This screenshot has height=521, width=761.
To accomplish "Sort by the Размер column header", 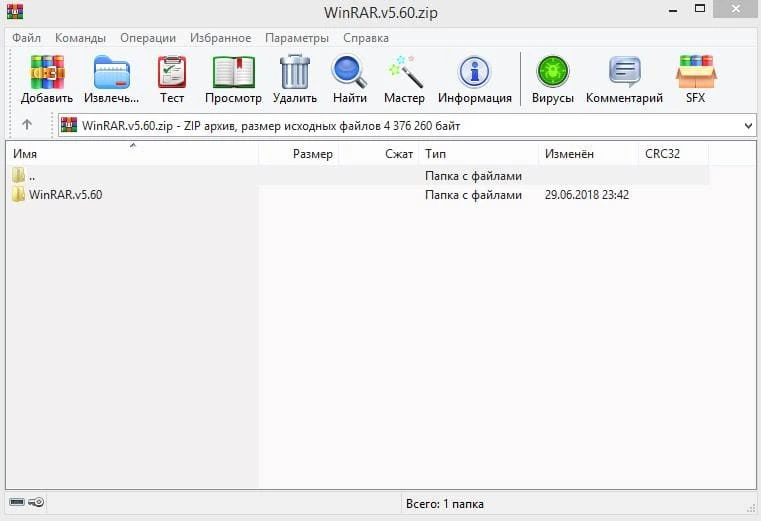I will tap(298, 154).
